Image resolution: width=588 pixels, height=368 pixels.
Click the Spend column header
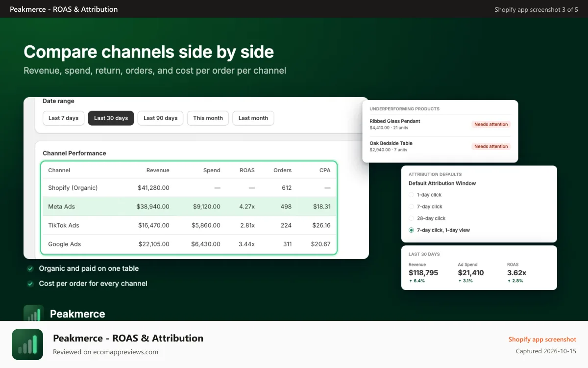pos(212,170)
